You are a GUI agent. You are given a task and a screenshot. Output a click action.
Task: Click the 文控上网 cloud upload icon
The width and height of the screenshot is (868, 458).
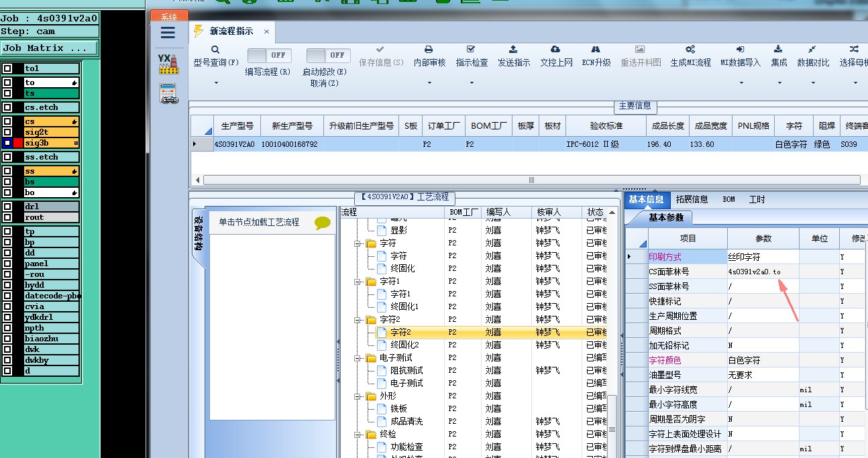(x=555, y=50)
